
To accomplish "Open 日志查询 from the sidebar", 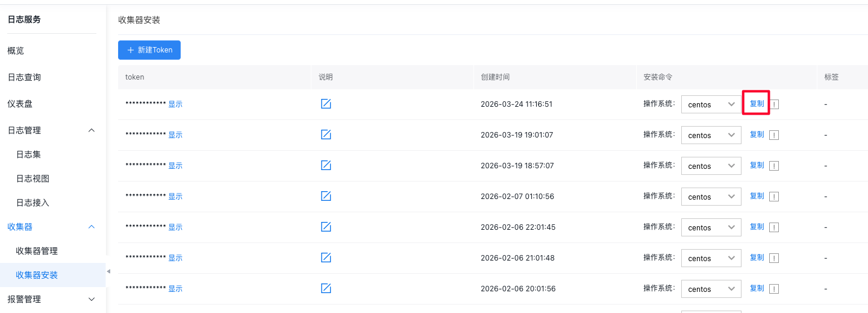I will (x=24, y=77).
